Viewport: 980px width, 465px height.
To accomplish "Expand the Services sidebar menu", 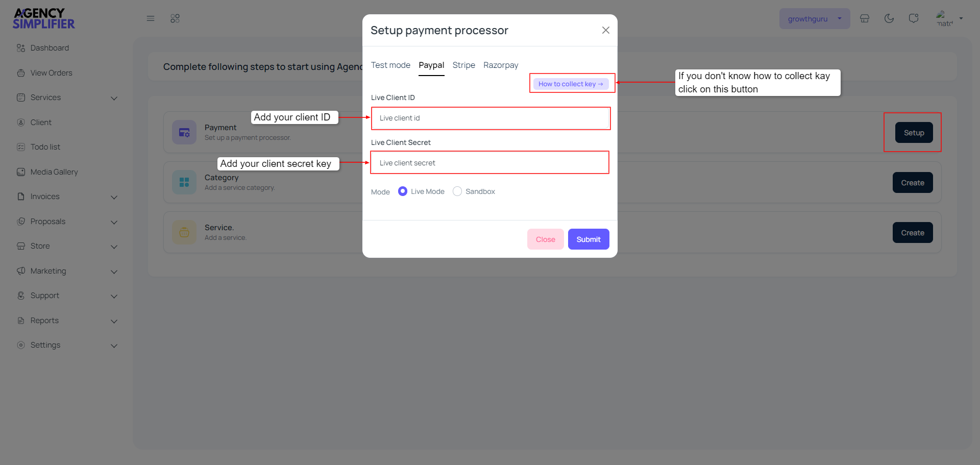I will [x=45, y=97].
